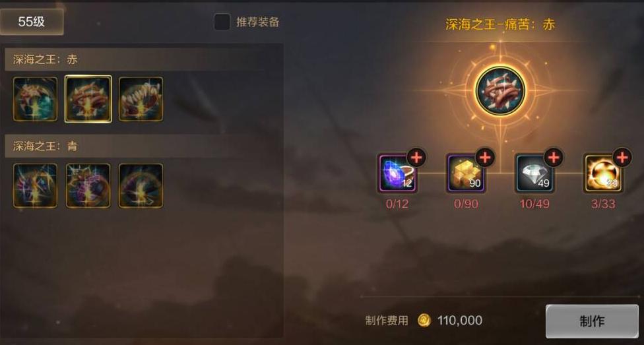This screenshot has height=345, width=644.
Task: Click the white diamond material icon
Action: 534,173
